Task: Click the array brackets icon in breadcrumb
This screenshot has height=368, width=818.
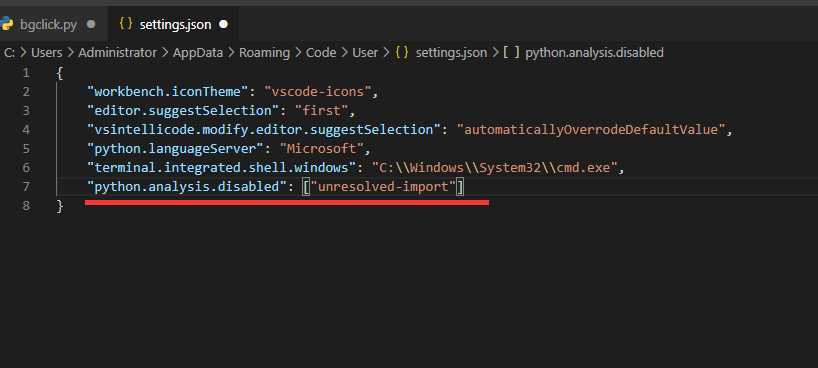Action: pos(511,53)
